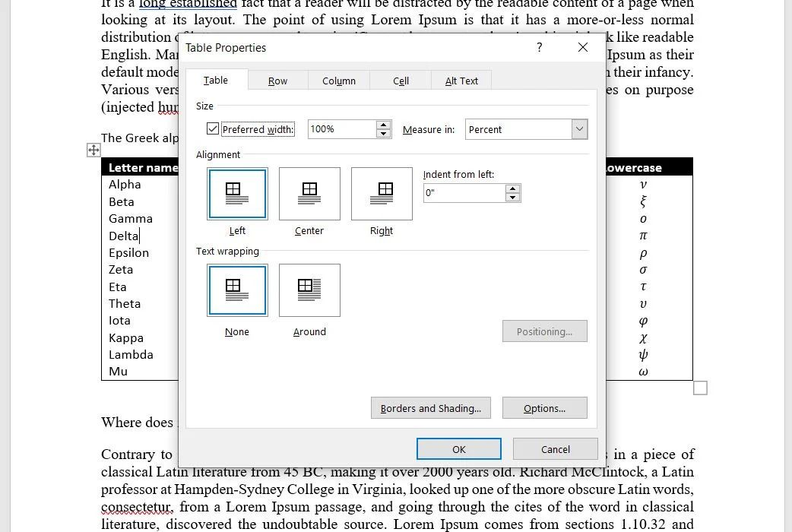Click the dialog Help question mark
Screen dimensions: 792x532
tap(539, 47)
